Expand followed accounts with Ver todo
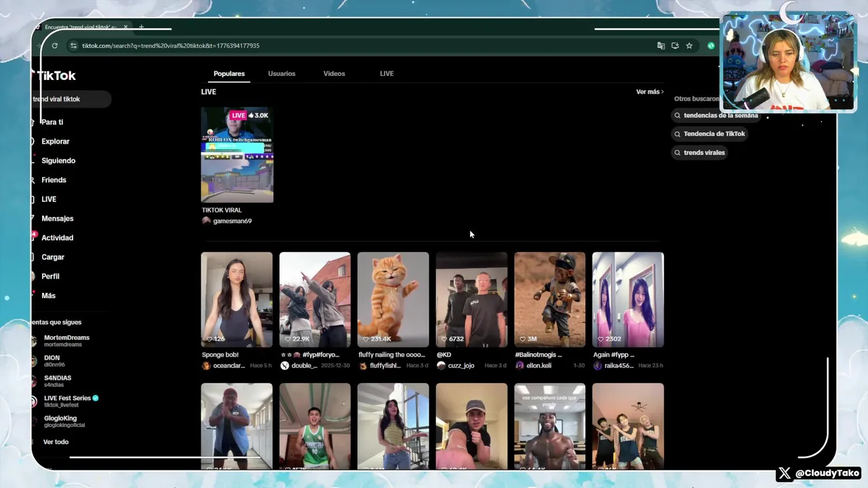The image size is (868, 488). 56,442
